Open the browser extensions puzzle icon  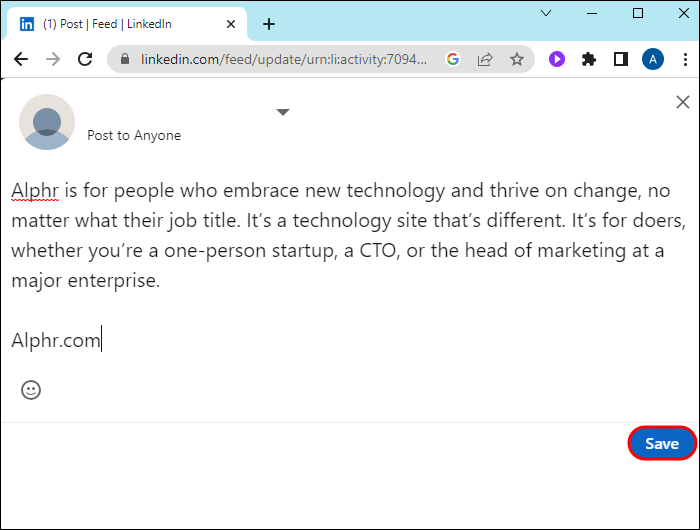589,59
